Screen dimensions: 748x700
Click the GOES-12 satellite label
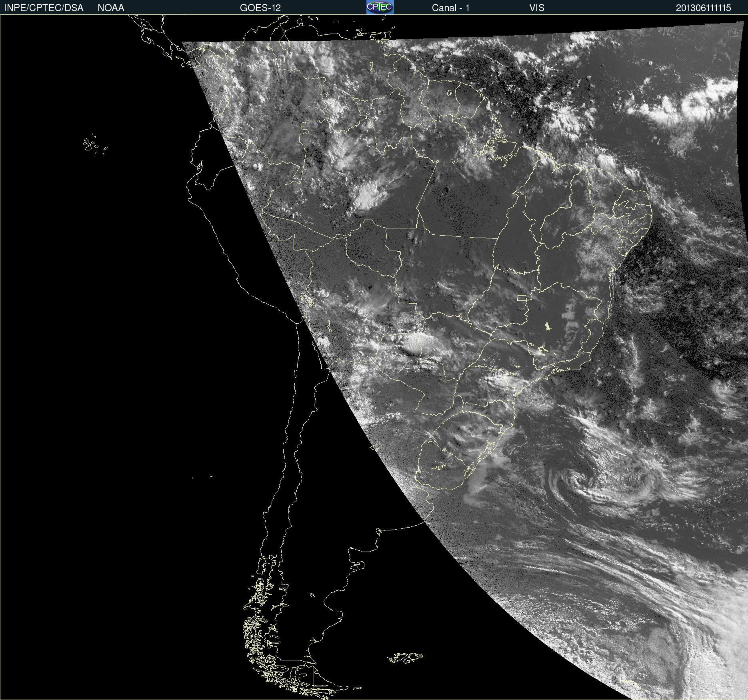point(260,8)
